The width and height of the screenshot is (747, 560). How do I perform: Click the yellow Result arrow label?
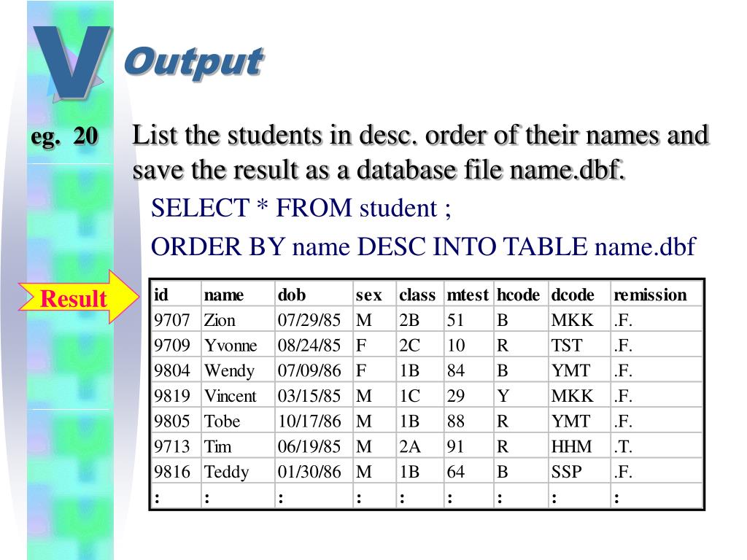coord(79,297)
